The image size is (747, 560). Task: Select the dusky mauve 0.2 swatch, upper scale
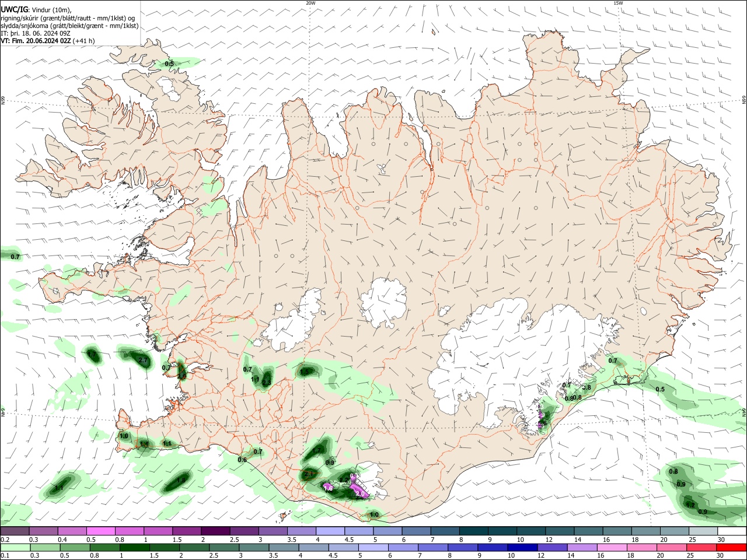tap(14, 531)
